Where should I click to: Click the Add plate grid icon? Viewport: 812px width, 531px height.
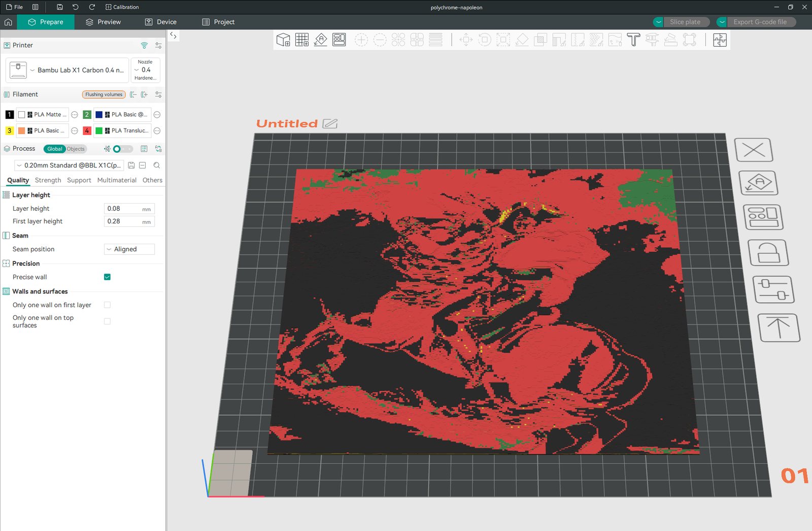tap(302, 40)
